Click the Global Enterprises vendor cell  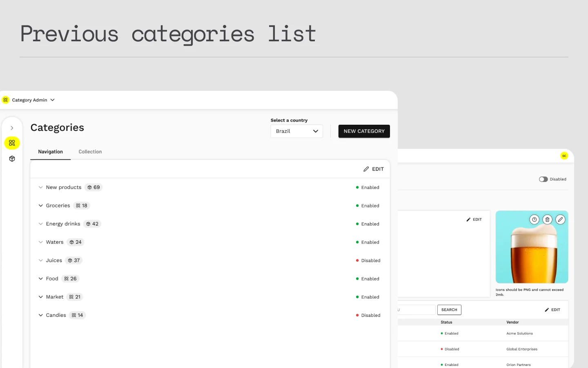(522, 349)
